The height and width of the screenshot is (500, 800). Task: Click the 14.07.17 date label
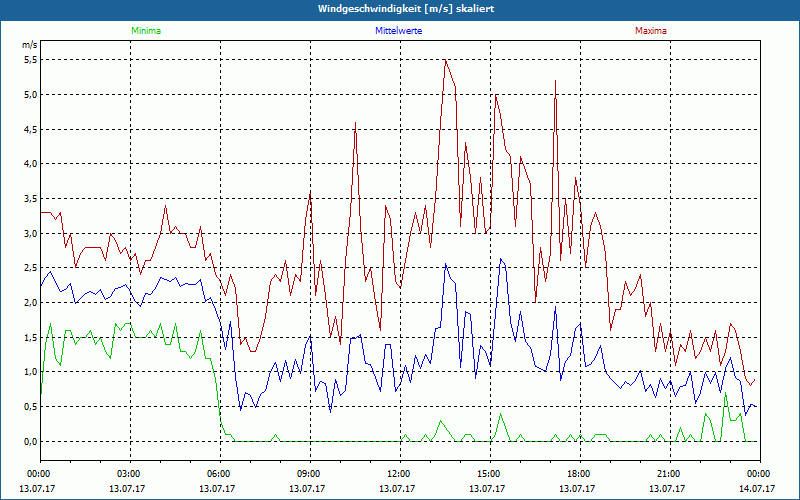point(757,488)
